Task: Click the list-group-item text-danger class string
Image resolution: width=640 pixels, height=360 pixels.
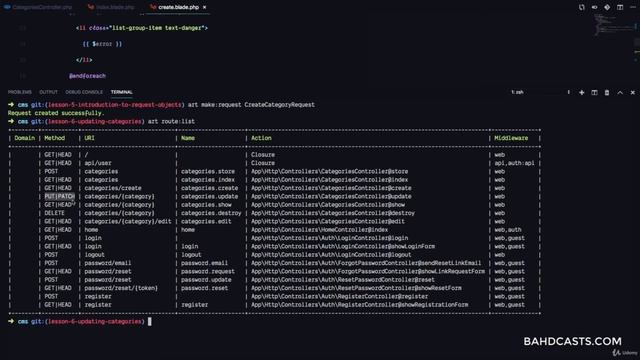Action: pos(157,28)
